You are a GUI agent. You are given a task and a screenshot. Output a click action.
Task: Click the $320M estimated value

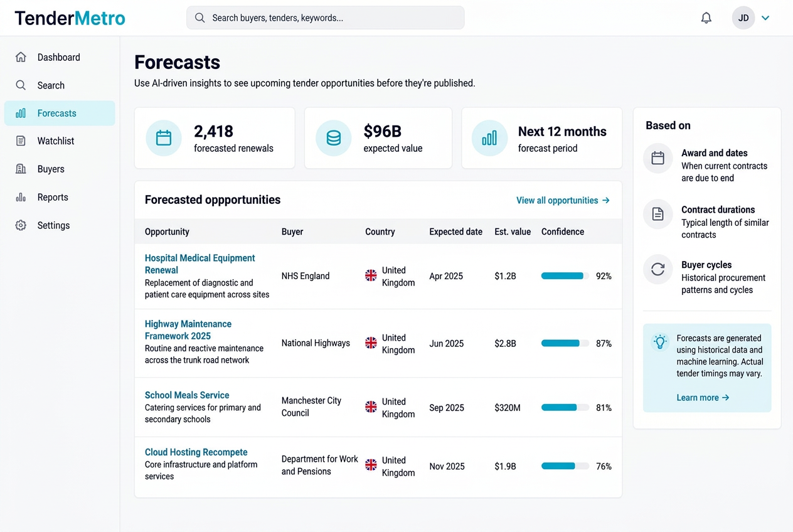point(508,408)
